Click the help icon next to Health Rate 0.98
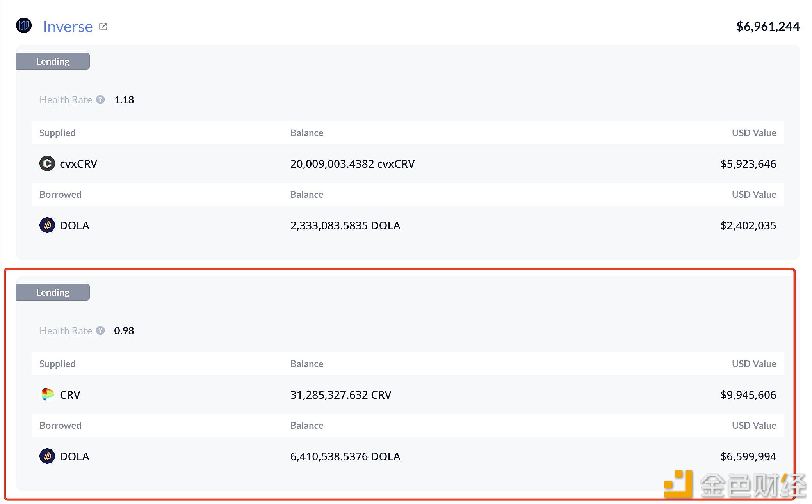Image resolution: width=812 pixels, height=504 pixels. pos(100,331)
